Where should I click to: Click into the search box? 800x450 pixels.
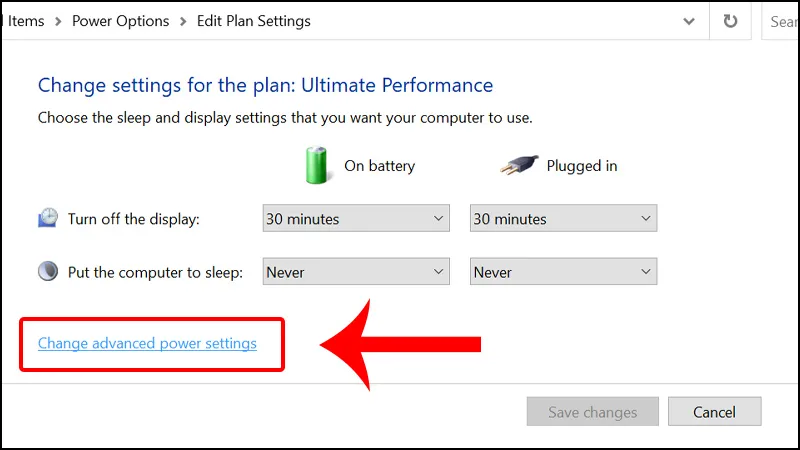pos(783,21)
